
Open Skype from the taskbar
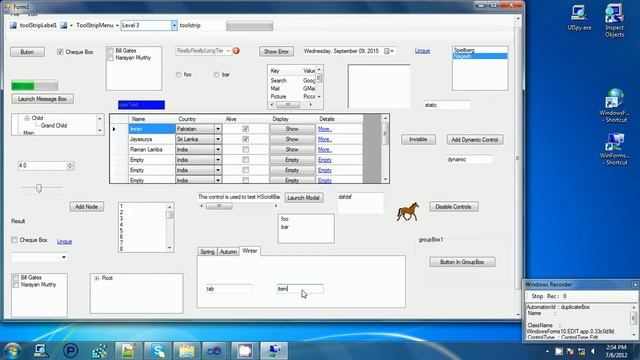158,351
